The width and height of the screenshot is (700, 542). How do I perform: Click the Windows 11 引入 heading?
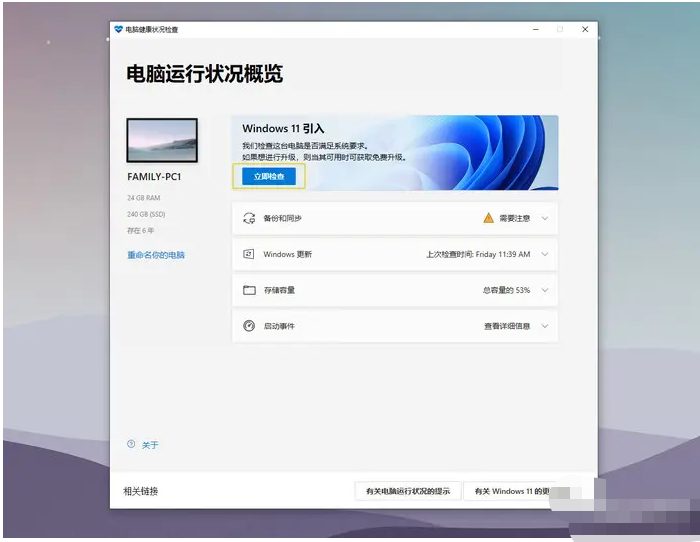[x=283, y=129]
